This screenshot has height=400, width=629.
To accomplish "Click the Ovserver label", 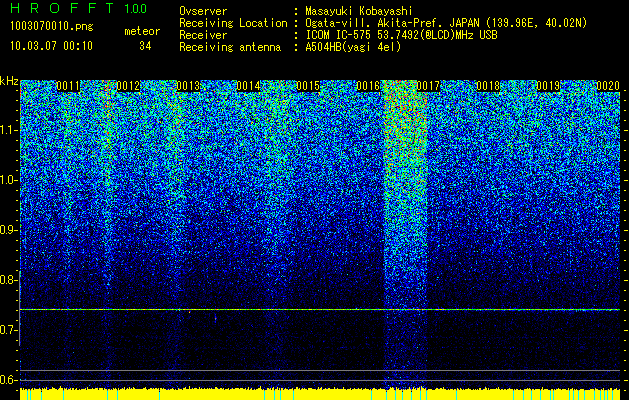I will tap(203, 11).
